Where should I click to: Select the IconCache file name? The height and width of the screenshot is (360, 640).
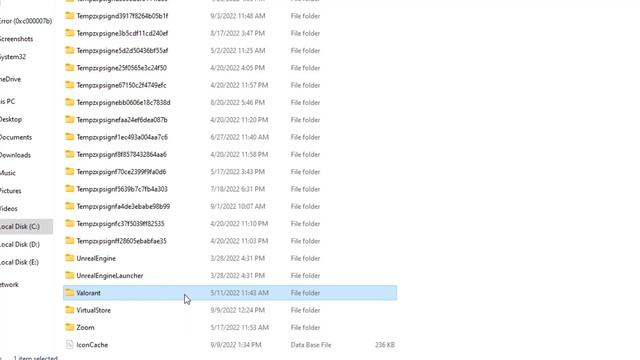92,345
